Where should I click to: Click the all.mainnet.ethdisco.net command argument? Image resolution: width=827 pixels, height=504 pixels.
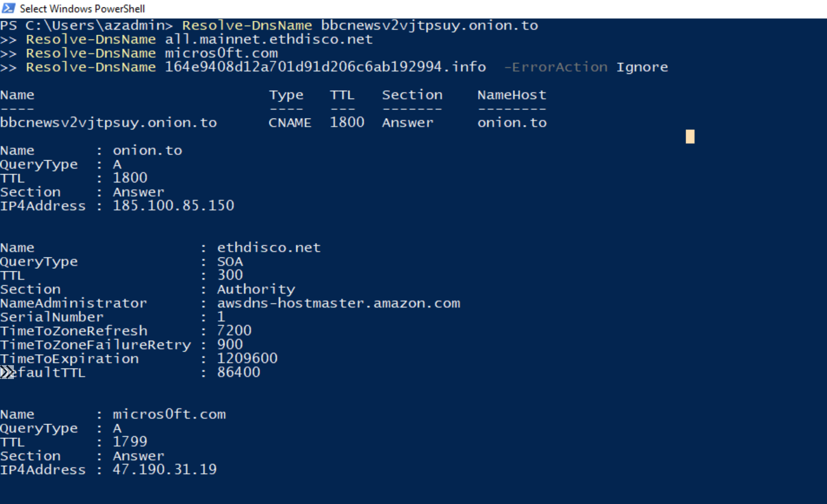(268, 39)
